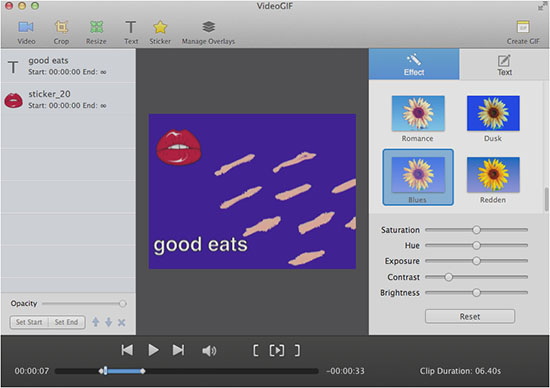
Task: Click the lips sticker in preview
Action: coord(179,147)
